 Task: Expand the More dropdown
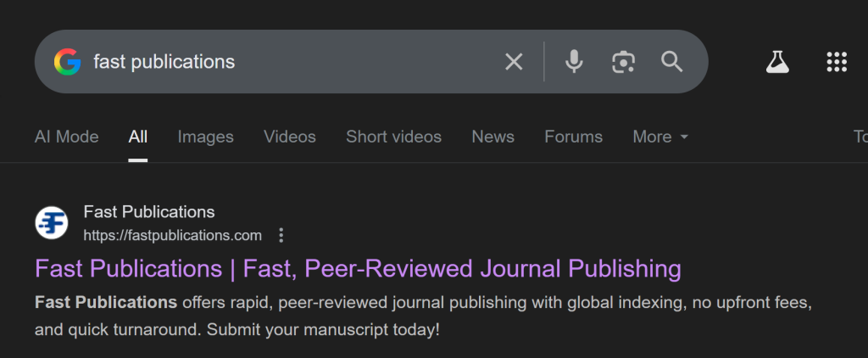tap(660, 137)
